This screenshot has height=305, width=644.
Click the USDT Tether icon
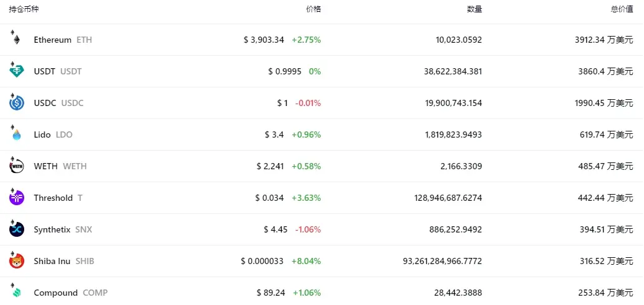pyautogui.click(x=16, y=71)
